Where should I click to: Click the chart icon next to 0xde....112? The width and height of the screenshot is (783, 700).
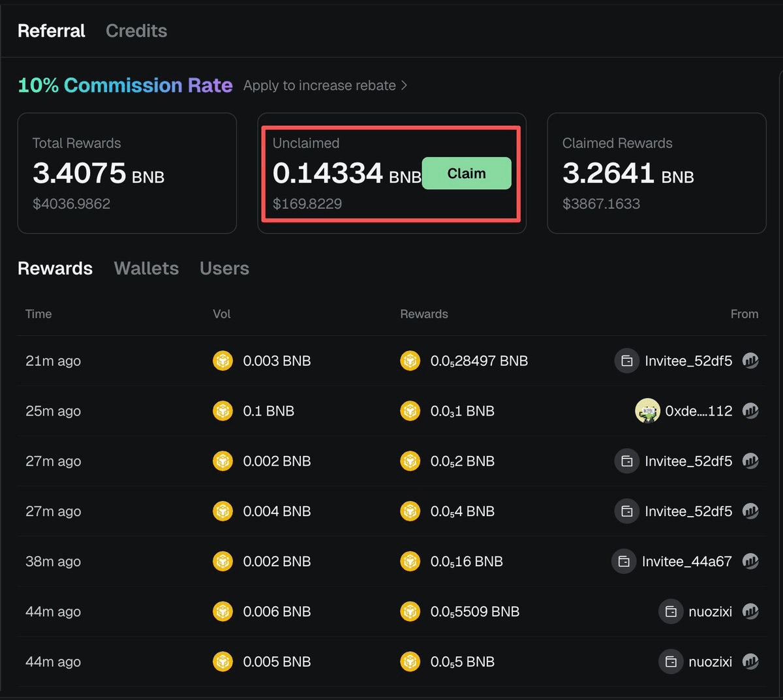tap(750, 411)
